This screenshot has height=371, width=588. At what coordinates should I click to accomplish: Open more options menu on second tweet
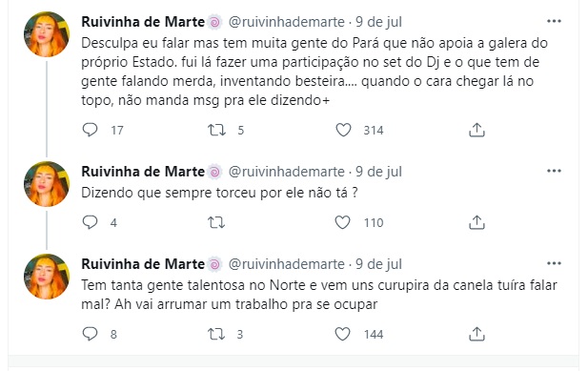(x=554, y=171)
